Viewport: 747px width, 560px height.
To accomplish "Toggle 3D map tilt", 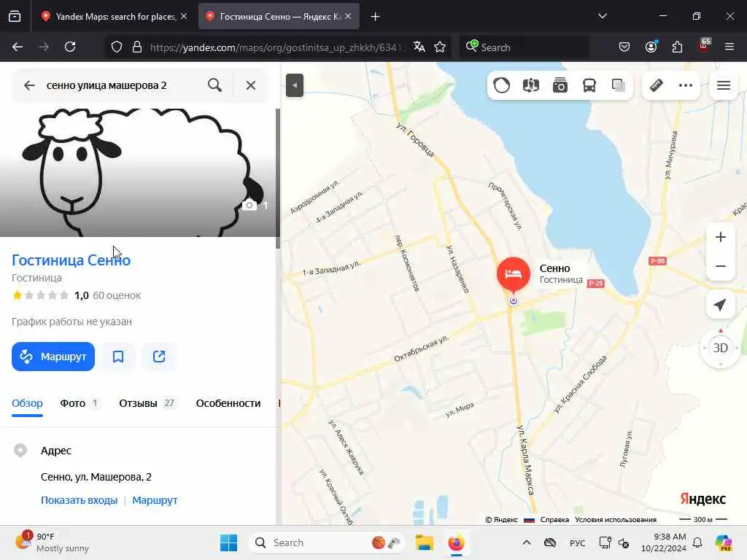I will [x=720, y=348].
